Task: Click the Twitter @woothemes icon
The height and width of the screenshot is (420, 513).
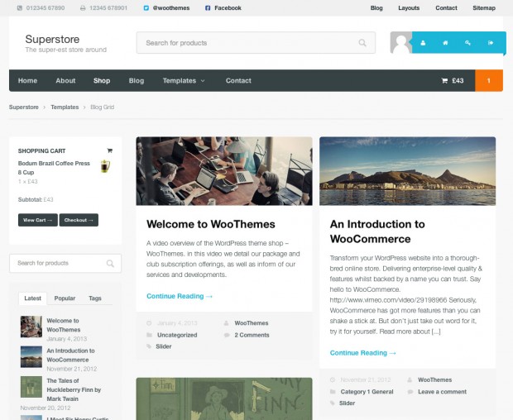Action: 146,7
